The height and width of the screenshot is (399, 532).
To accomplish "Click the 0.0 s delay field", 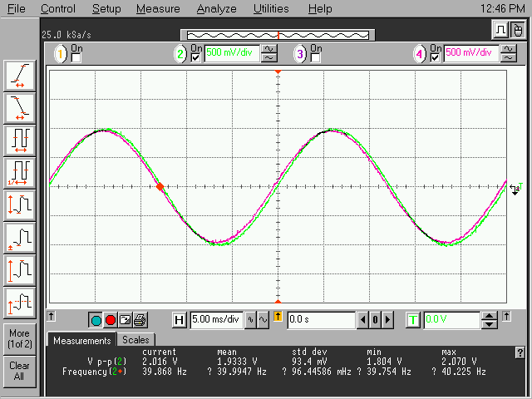I will (321, 320).
